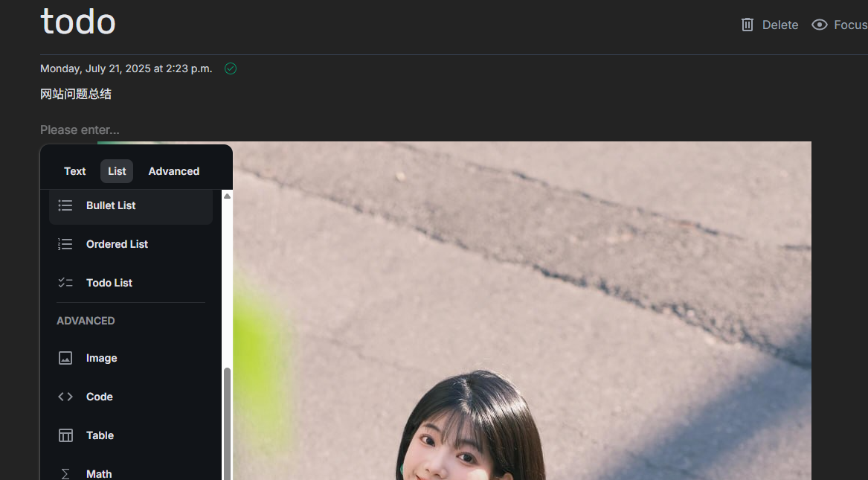Click the Math sigma icon

point(65,474)
